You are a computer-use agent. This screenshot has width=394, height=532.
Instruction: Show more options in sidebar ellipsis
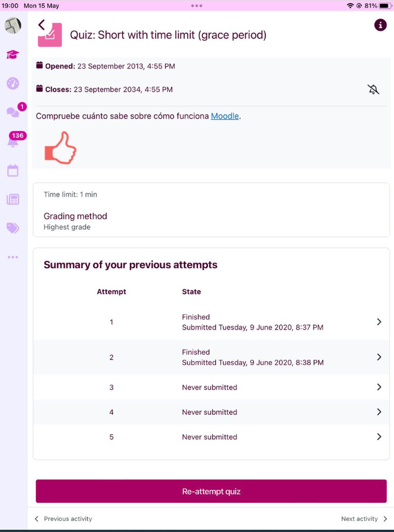click(x=12, y=257)
